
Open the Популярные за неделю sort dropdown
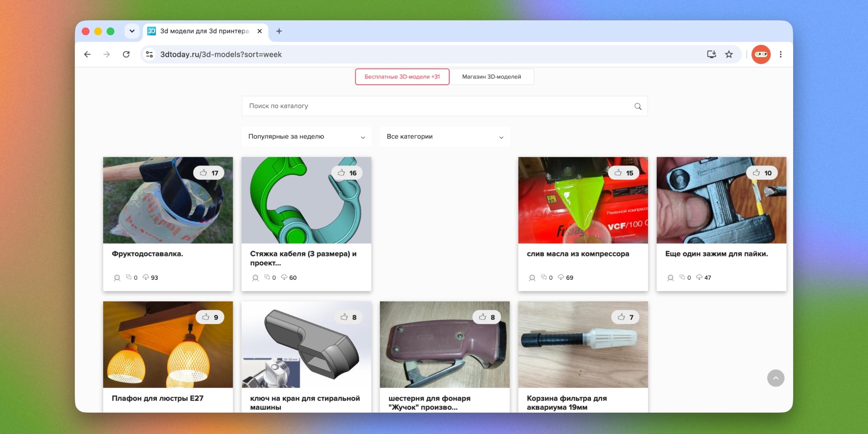(x=307, y=137)
